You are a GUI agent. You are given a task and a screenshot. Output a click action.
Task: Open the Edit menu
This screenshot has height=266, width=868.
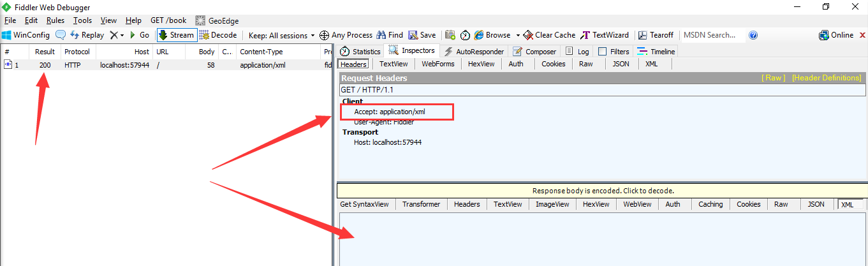31,20
